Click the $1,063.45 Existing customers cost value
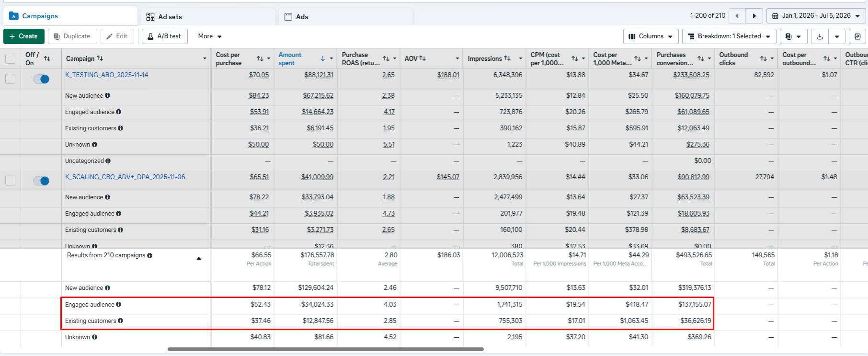The image size is (868, 356). [634, 321]
